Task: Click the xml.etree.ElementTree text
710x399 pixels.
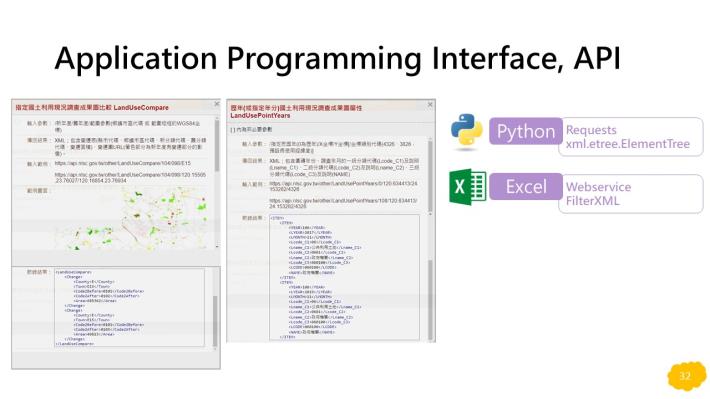Action: coord(628,144)
